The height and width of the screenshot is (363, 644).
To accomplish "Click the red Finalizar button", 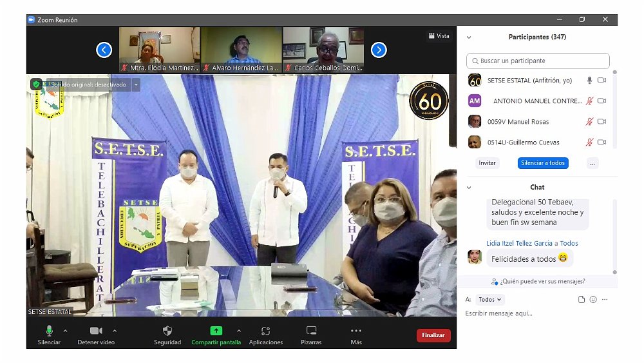I will [x=433, y=335].
